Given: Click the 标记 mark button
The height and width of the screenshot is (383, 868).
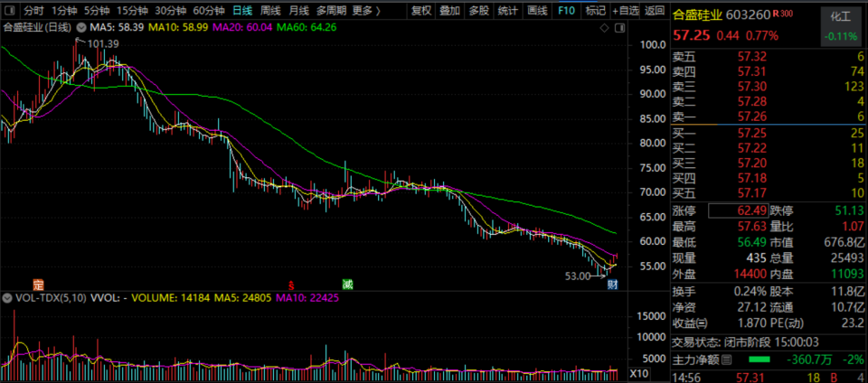Looking at the screenshot, I should (596, 10).
